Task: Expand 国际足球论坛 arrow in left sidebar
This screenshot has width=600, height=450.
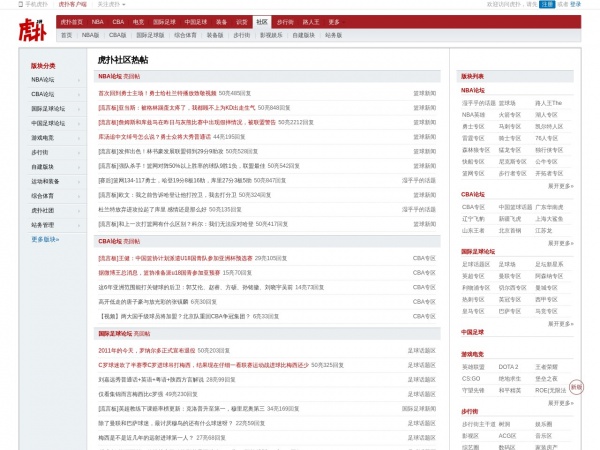Action: click(x=79, y=109)
